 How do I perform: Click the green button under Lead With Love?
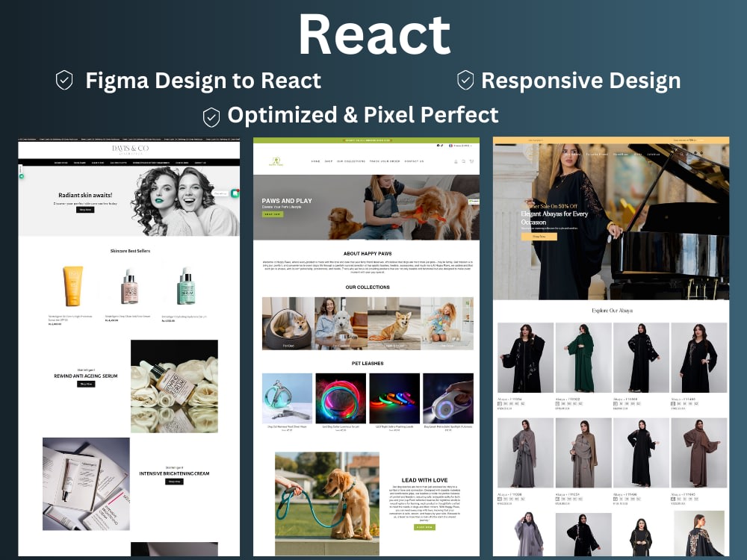424,527
